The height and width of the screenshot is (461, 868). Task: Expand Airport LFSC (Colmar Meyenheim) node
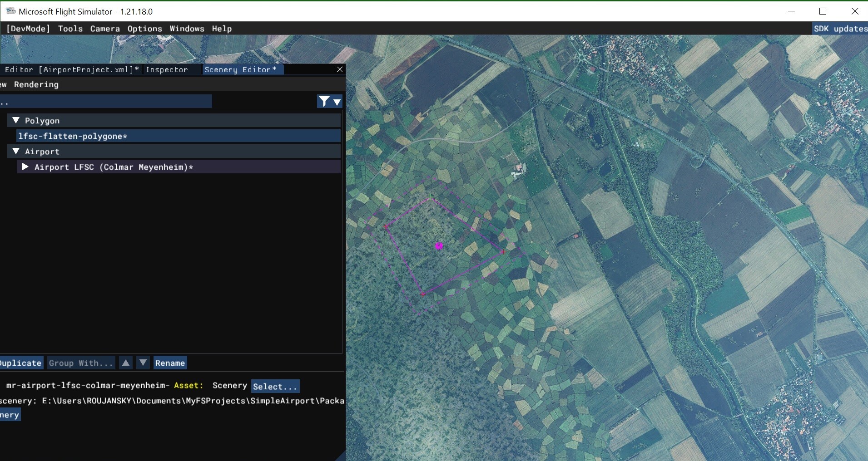pos(25,167)
